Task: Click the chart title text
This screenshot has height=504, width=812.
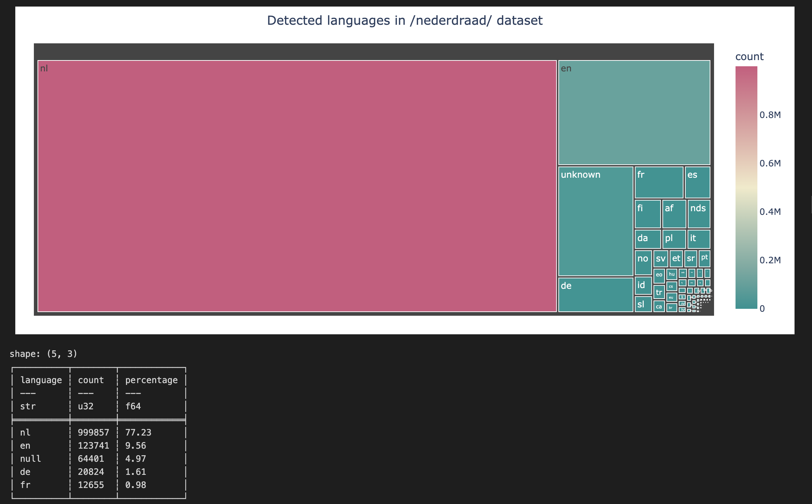Action: click(x=405, y=20)
